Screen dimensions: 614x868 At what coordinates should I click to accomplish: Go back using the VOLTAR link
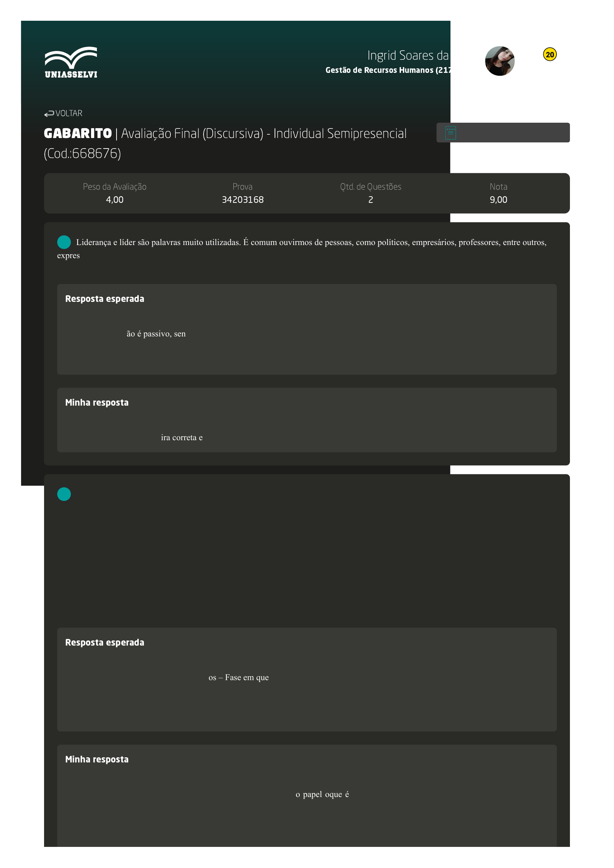[x=69, y=113]
